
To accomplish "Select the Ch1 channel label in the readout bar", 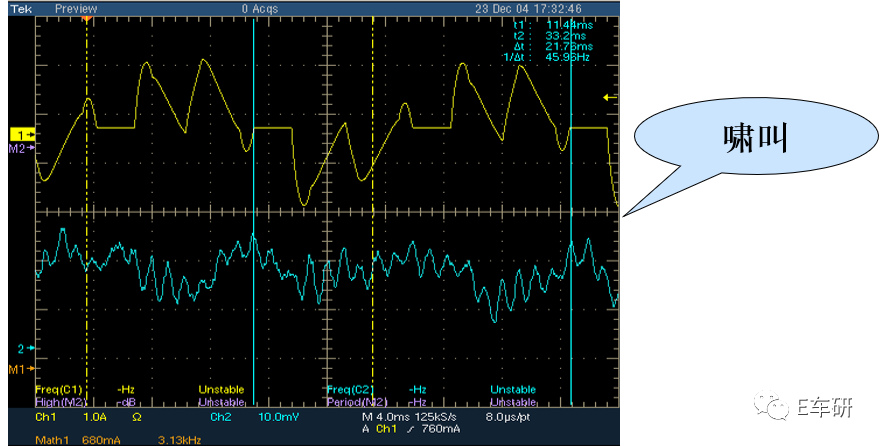I will [46, 417].
